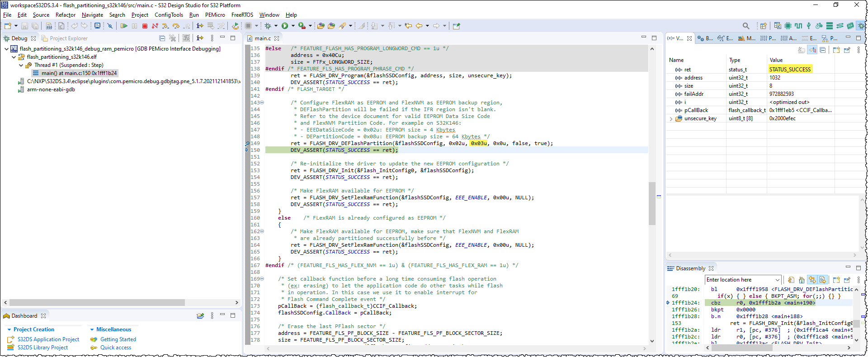Open the search magnifier in toolbar
Viewport: 868px width, 357px height.
746,26
